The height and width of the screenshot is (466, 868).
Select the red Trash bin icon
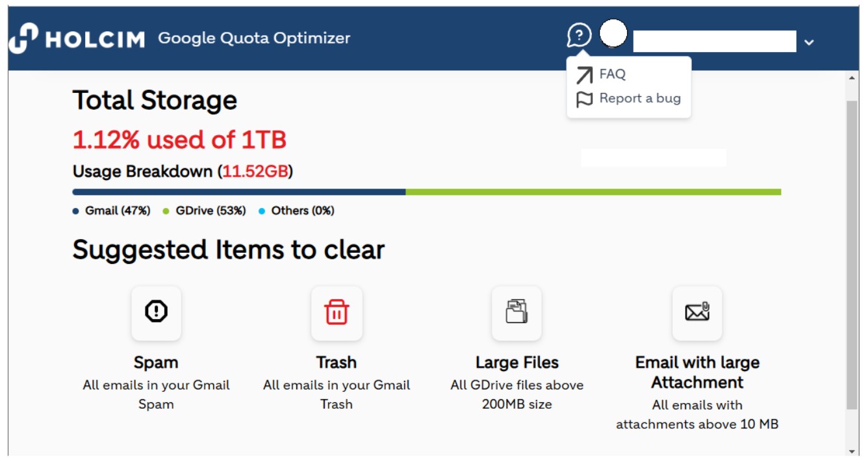[337, 313]
